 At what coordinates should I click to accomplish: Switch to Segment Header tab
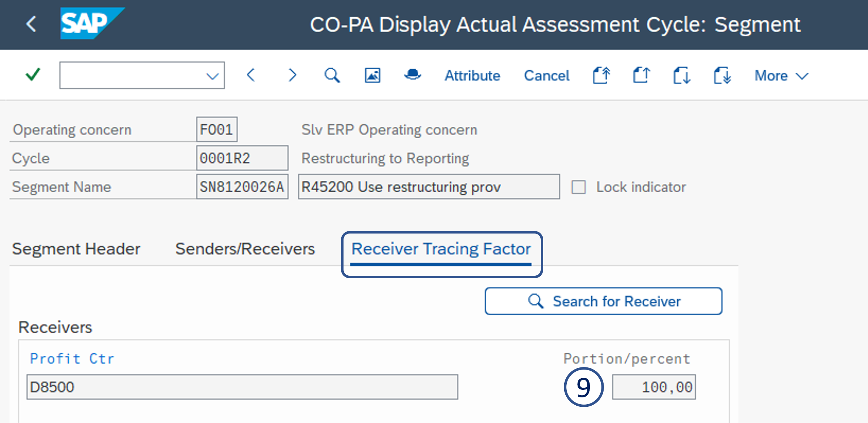tap(76, 249)
